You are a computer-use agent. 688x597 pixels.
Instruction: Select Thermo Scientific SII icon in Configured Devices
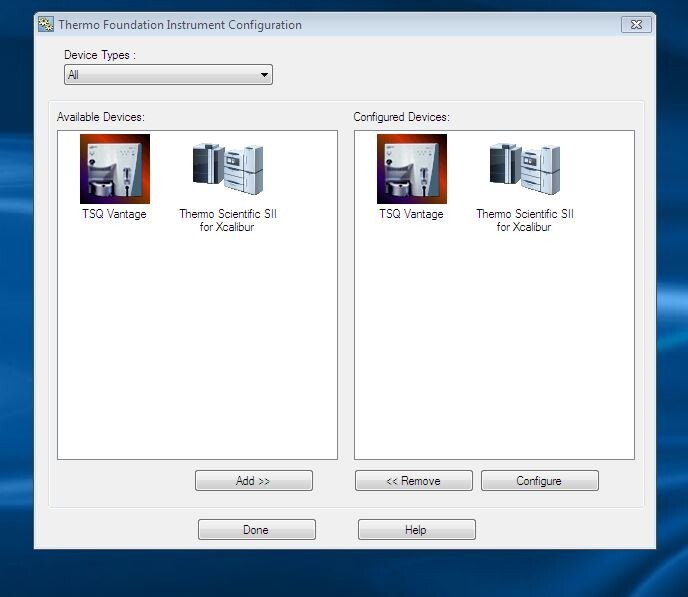click(525, 169)
